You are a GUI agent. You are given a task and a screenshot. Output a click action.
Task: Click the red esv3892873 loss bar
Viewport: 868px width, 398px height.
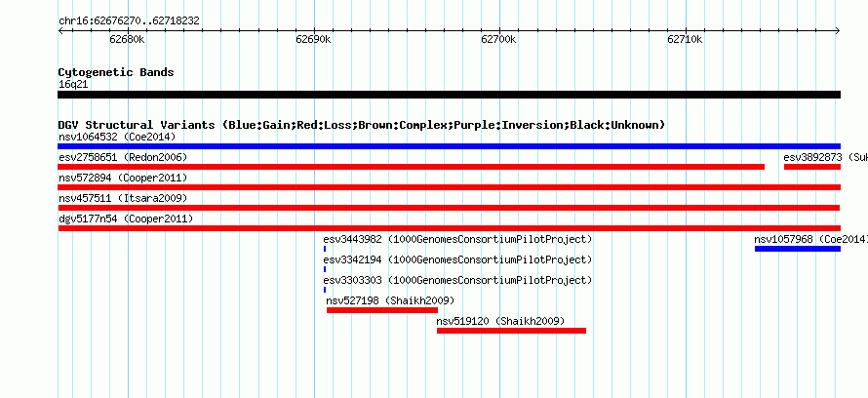[812, 167]
